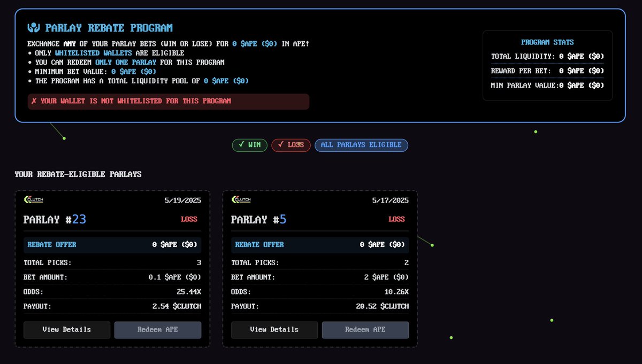Click Total Picks label on Parlay #5

pos(255,263)
